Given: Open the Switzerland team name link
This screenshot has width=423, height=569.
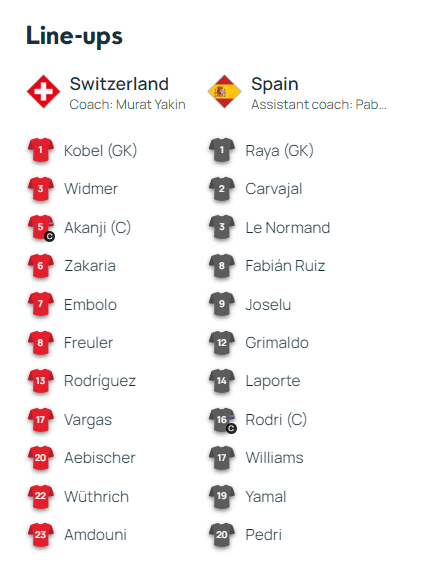Looking at the screenshot, I should [119, 84].
